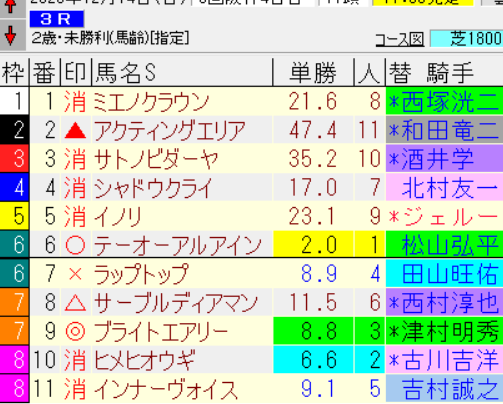Click the 馬名S column header
This screenshot has height=404, width=503.
tap(182, 72)
